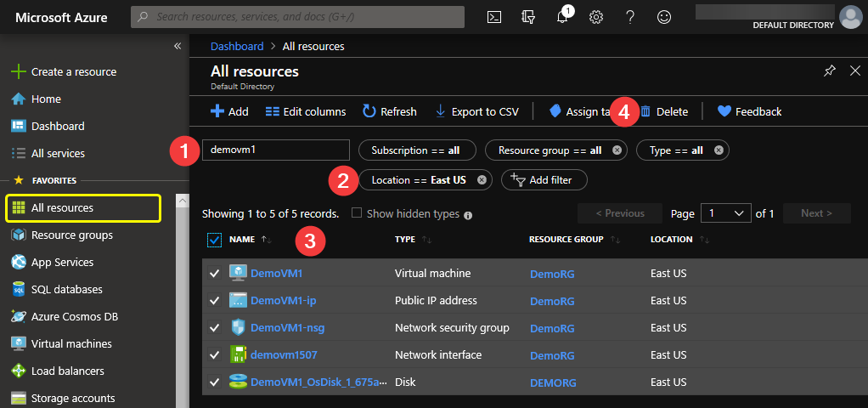Sort by the Location column arrows
Image resolution: width=868 pixels, height=408 pixels.
705,240
